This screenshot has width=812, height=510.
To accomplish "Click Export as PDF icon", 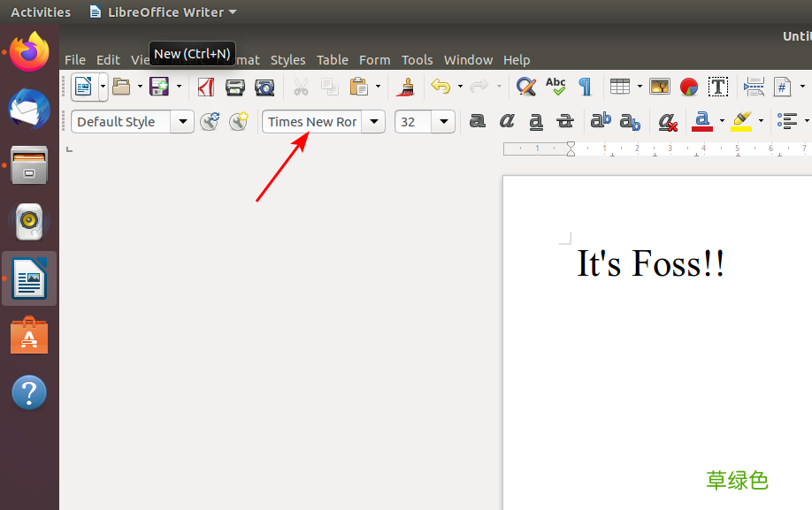I will point(206,87).
